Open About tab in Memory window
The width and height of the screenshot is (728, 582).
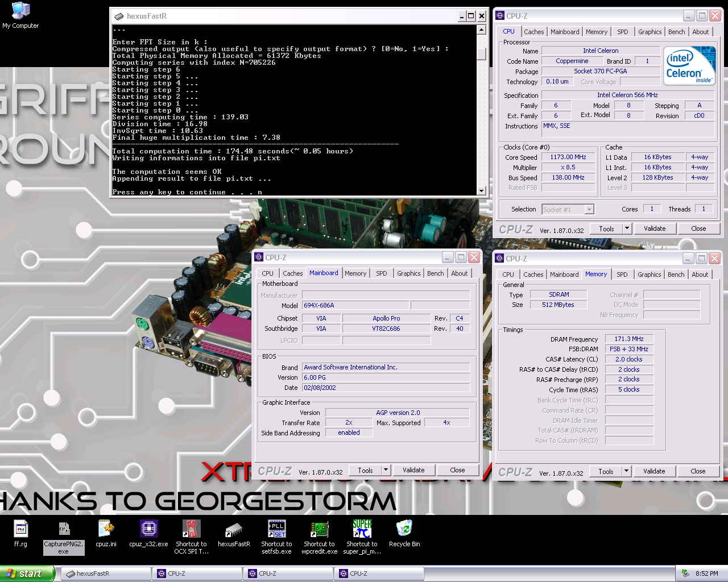click(700, 275)
